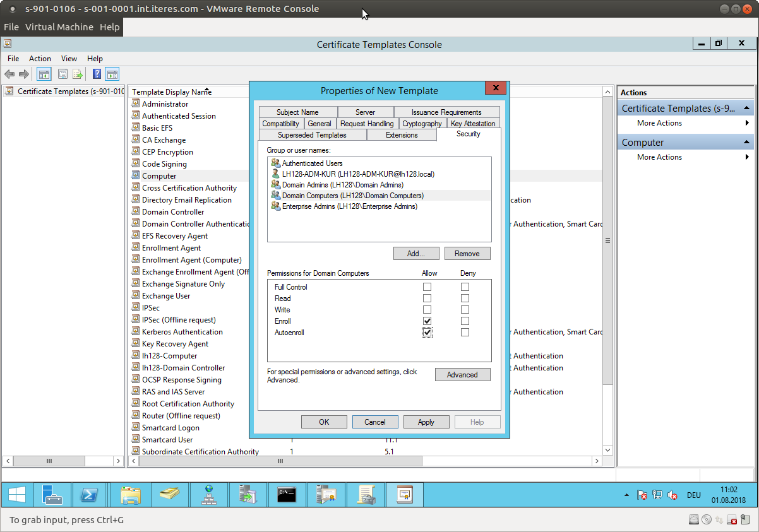Click Cancel in Properties dialog
759x532 pixels.
coord(375,422)
